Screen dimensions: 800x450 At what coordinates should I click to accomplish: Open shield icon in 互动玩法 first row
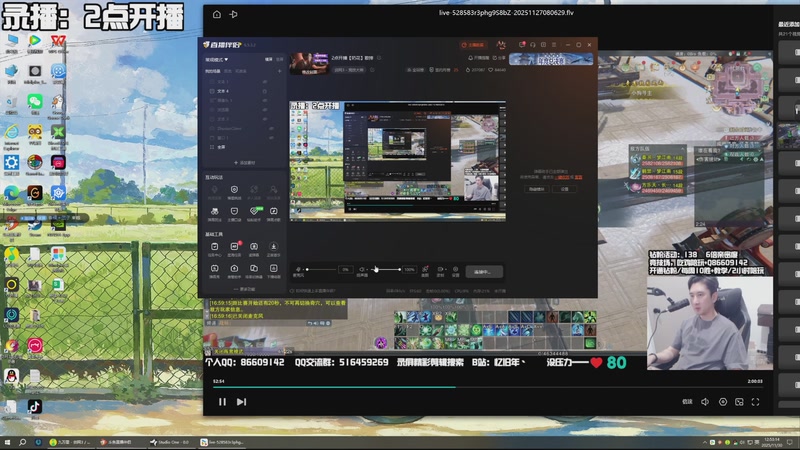click(234, 191)
